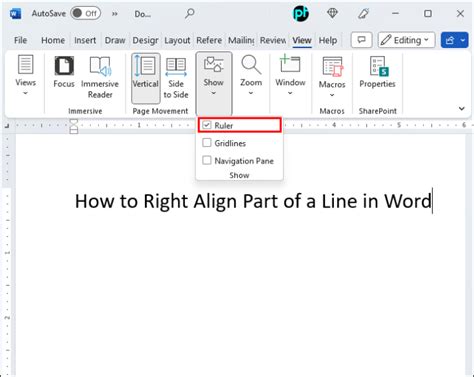Expand the Share button dropdown arrow
474x377 pixels.
tap(463, 40)
